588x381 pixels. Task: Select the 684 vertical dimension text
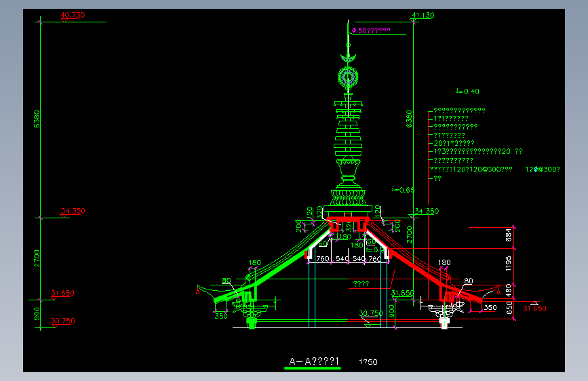[509, 235]
